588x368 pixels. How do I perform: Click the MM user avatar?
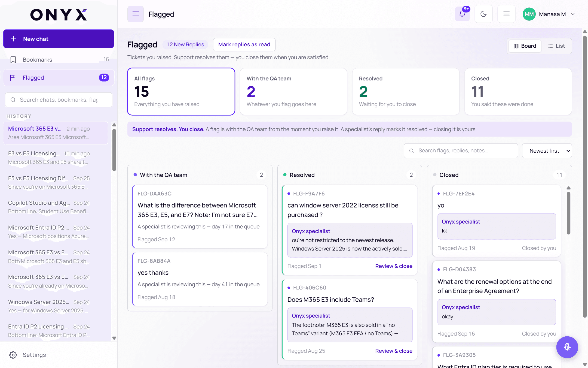[x=529, y=14]
